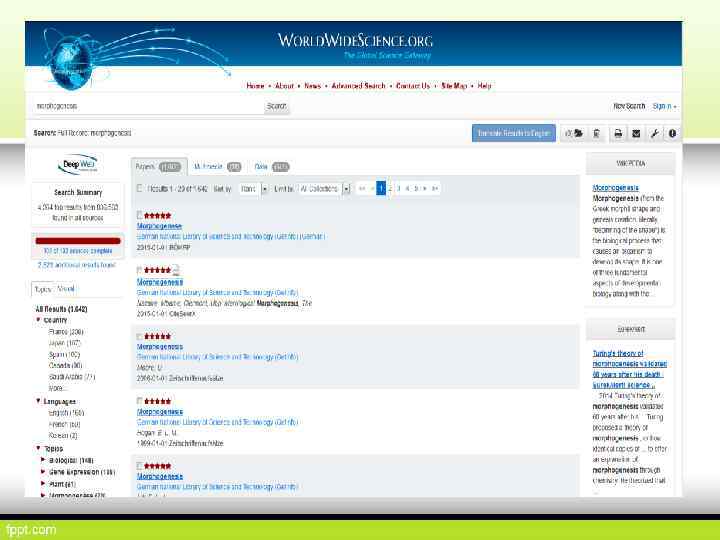Click the info exclamation icon
720x540 pixels.
tap(672, 133)
